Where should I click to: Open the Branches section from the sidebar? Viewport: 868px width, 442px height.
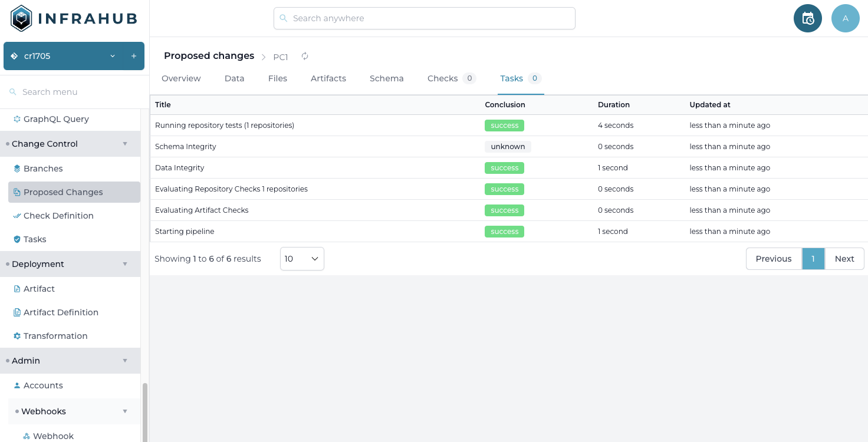coord(42,169)
